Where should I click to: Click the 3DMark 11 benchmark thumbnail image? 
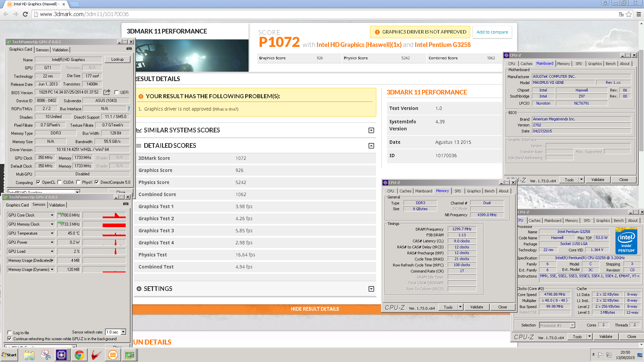point(192,55)
